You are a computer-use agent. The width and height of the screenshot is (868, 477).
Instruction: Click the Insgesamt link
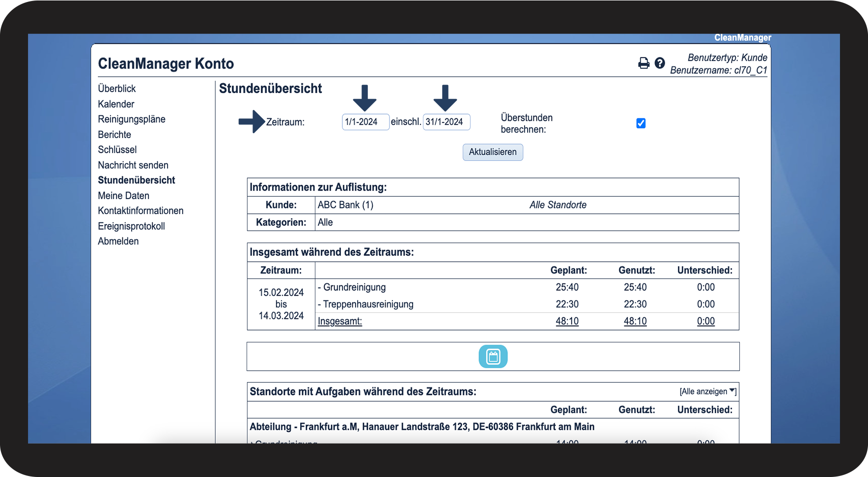(x=340, y=321)
